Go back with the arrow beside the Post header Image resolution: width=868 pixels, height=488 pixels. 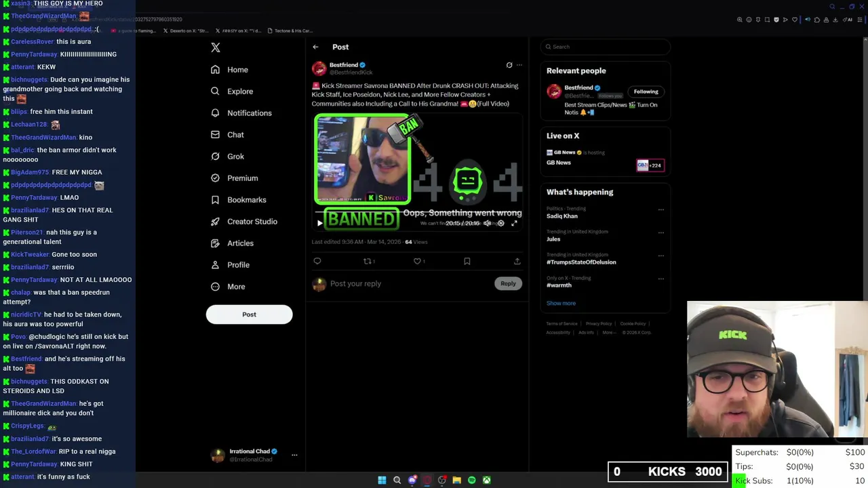click(x=315, y=47)
